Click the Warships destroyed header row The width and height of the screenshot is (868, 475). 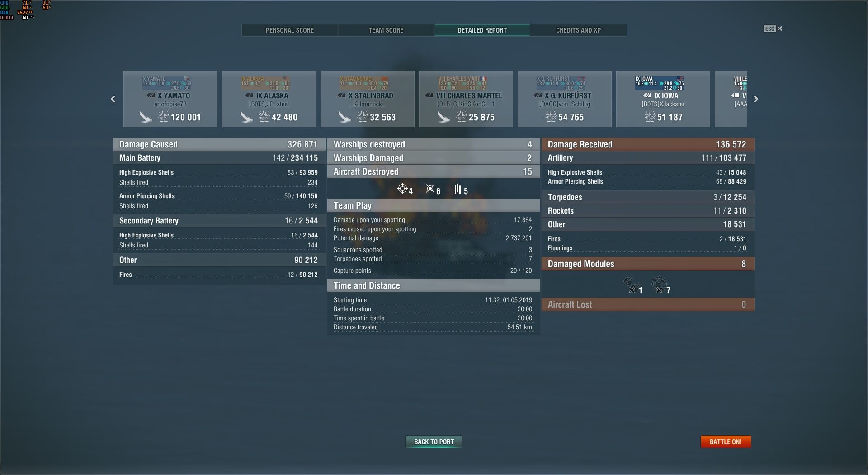coord(434,144)
